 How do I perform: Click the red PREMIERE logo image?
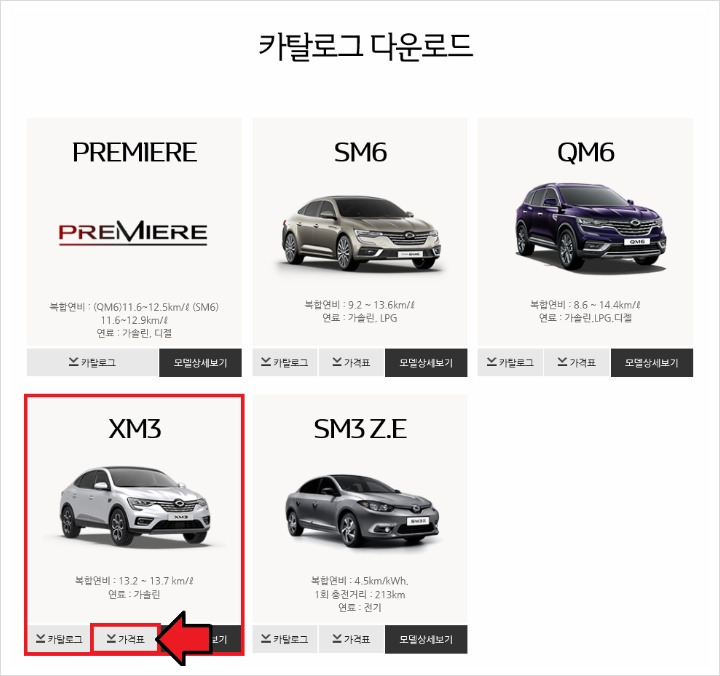click(133, 232)
